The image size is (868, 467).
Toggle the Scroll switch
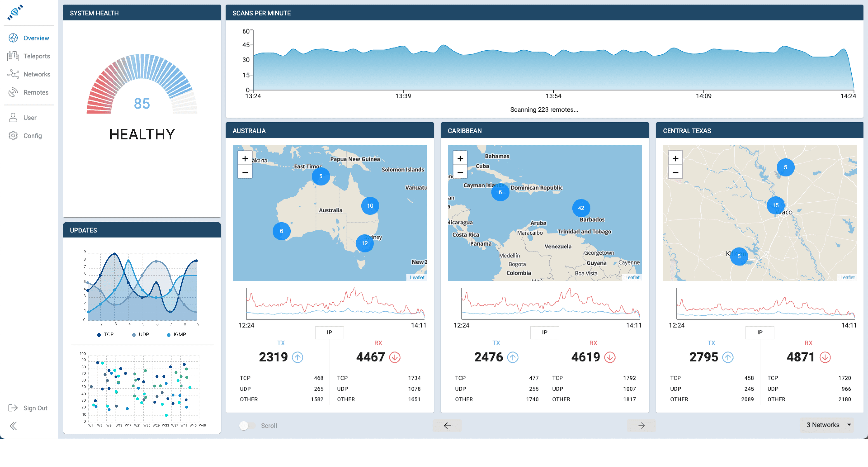pyautogui.click(x=247, y=426)
